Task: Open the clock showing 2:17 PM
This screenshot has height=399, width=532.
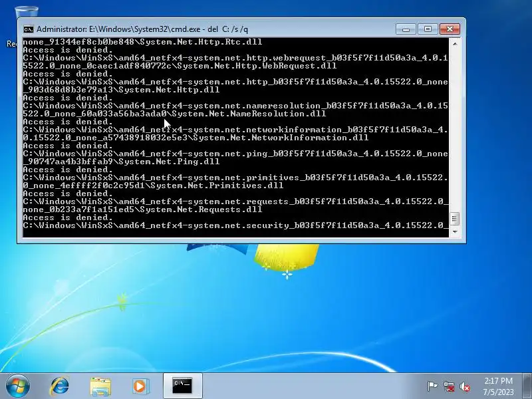Action: pyautogui.click(x=498, y=380)
